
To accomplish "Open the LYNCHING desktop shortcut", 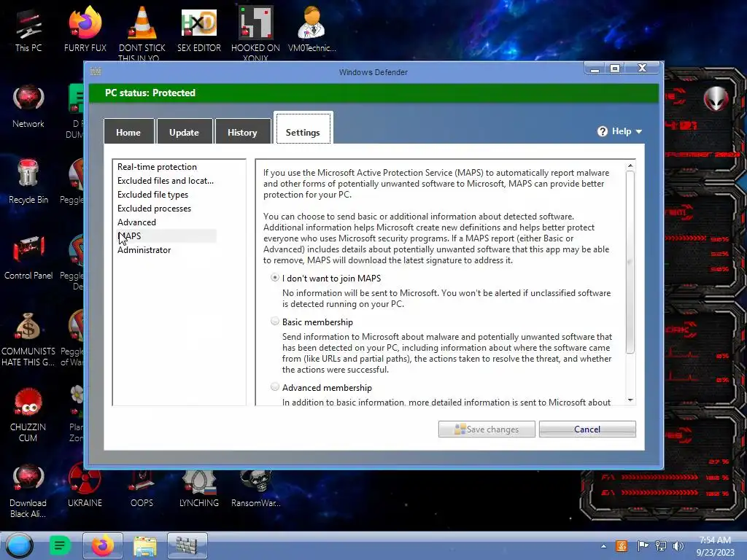I will click(199, 489).
